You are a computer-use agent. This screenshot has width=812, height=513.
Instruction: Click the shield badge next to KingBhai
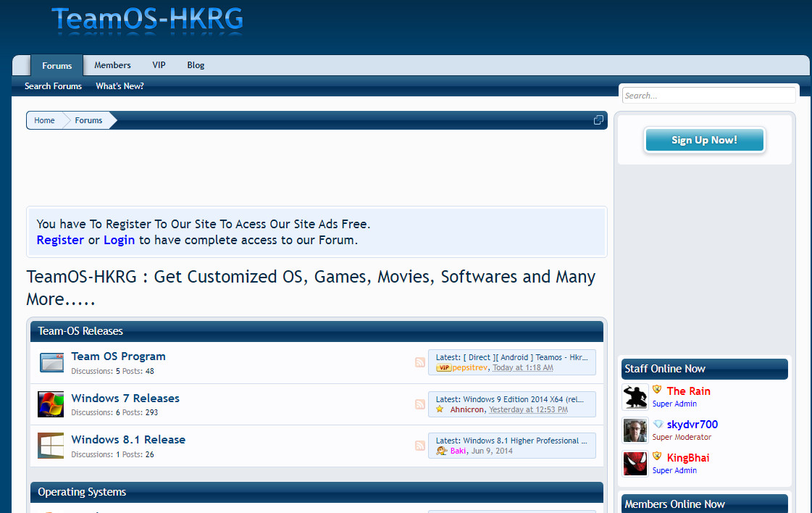657,456
